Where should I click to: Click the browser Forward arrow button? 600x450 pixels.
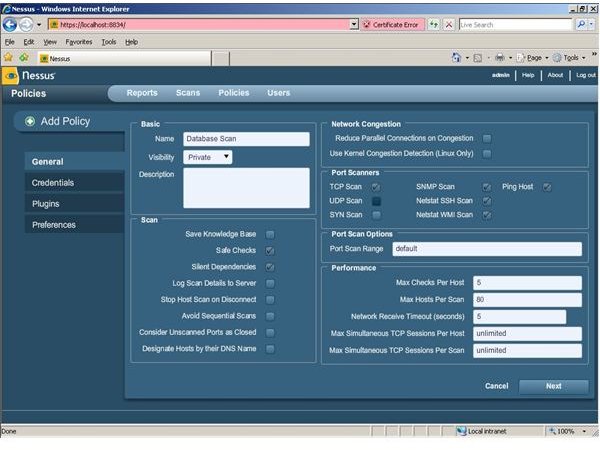coord(26,25)
